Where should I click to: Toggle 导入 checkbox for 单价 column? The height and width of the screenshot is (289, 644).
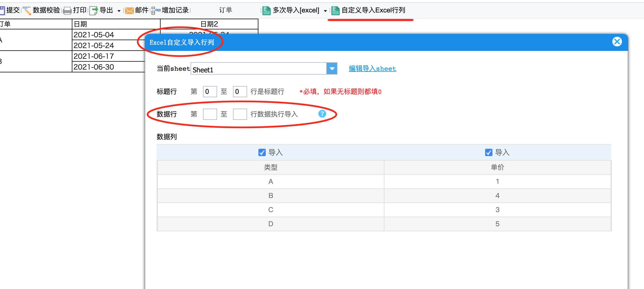click(x=489, y=152)
